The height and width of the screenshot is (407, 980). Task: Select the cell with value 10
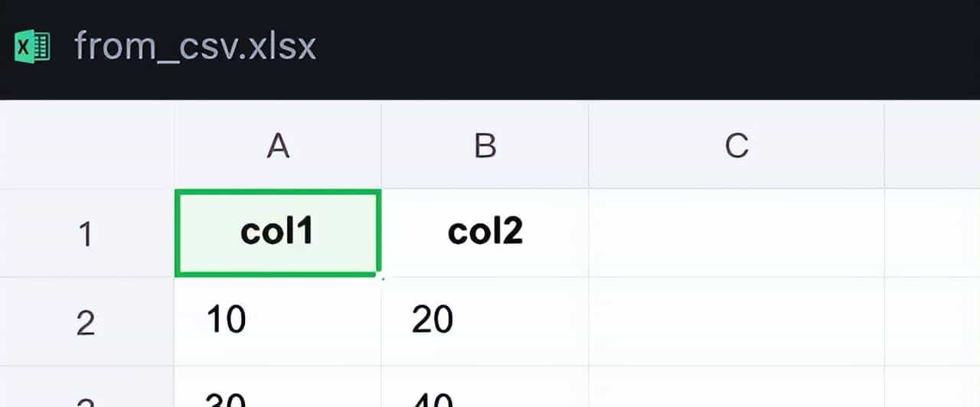tap(277, 321)
